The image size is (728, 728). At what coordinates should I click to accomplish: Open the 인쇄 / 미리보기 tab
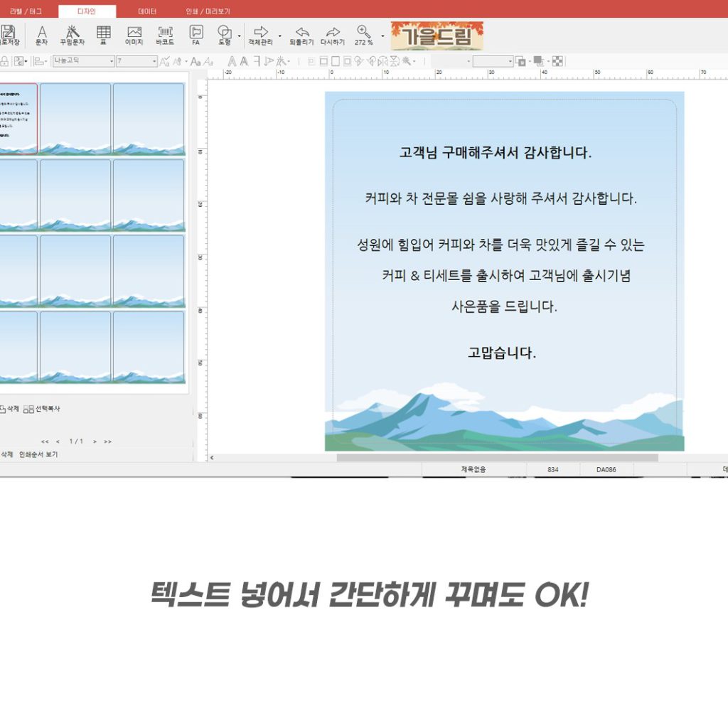pyautogui.click(x=208, y=11)
